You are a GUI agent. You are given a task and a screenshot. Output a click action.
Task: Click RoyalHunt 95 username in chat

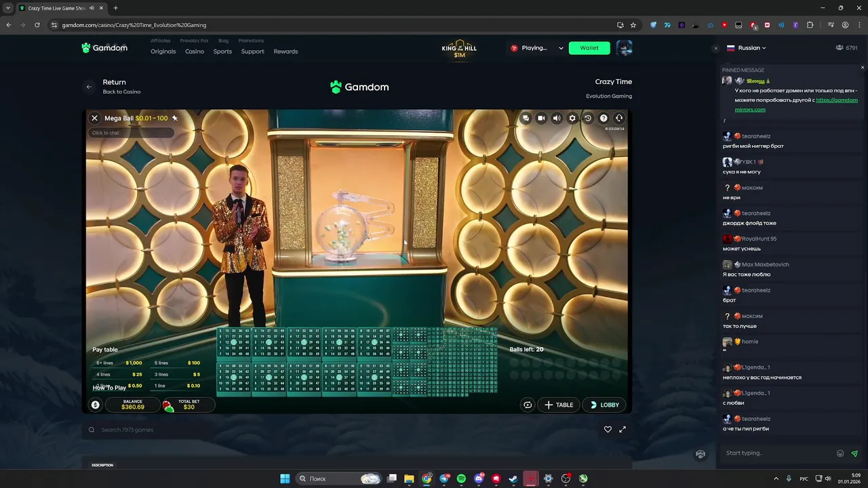pyautogui.click(x=759, y=239)
